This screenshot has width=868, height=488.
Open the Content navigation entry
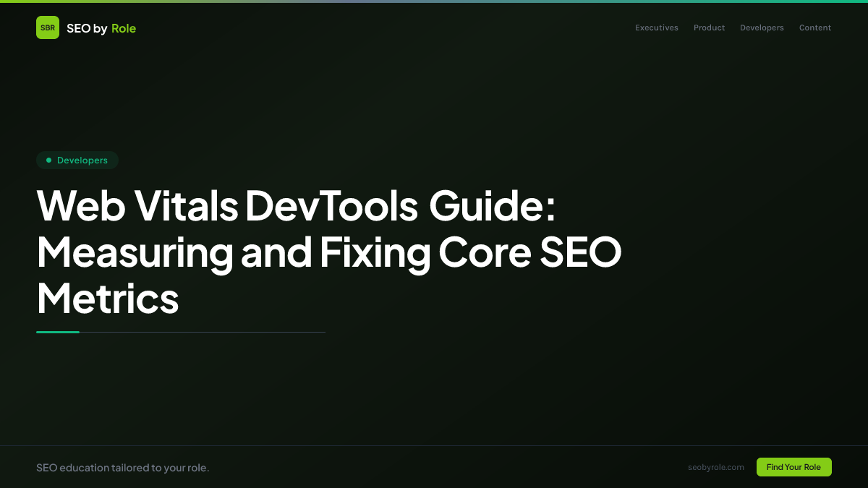814,27
